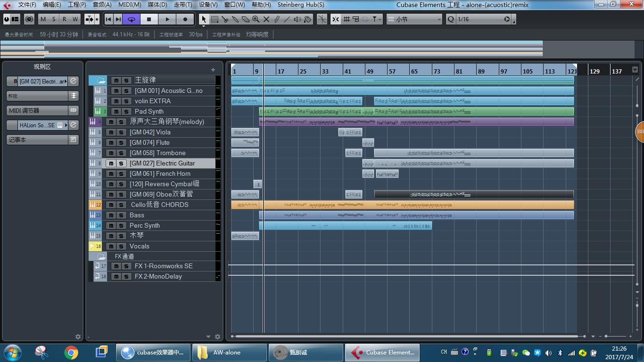The width and height of the screenshot is (644, 362).
Task: Toggle Auto-Scroll button
Action: coord(89,19)
